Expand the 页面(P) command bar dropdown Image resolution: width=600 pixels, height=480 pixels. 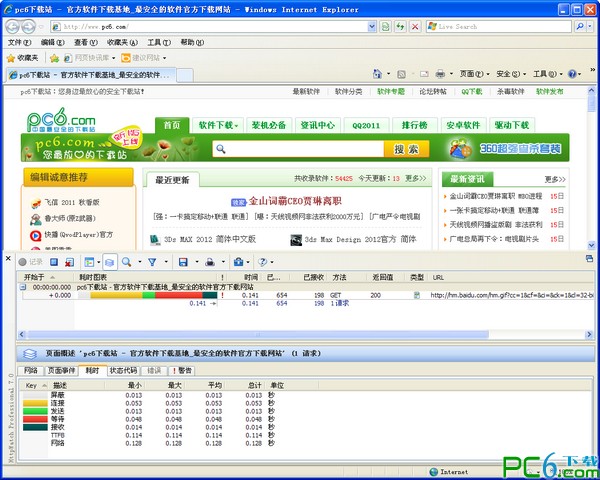click(x=474, y=74)
